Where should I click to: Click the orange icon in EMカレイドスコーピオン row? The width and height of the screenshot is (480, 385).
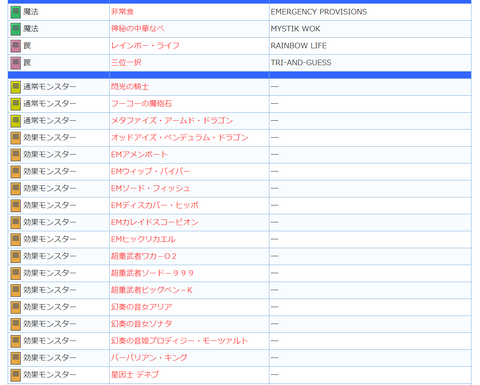coord(16,223)
